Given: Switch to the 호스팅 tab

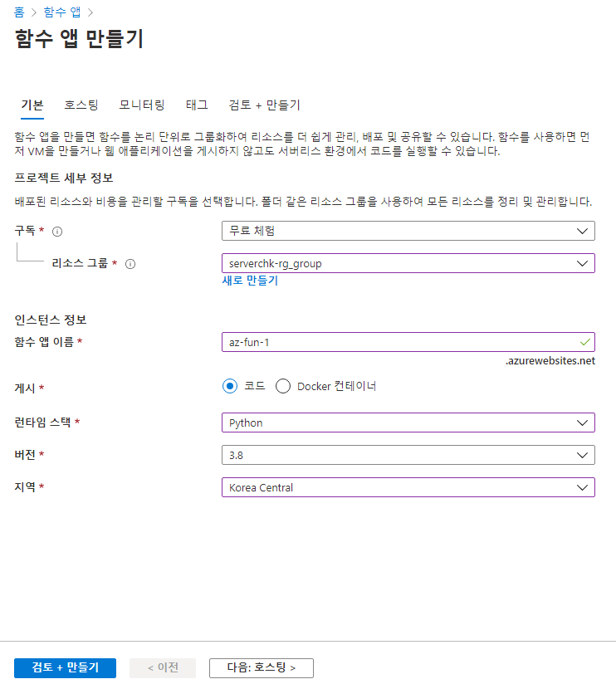Looking at the screenshot, I should 81,105.
